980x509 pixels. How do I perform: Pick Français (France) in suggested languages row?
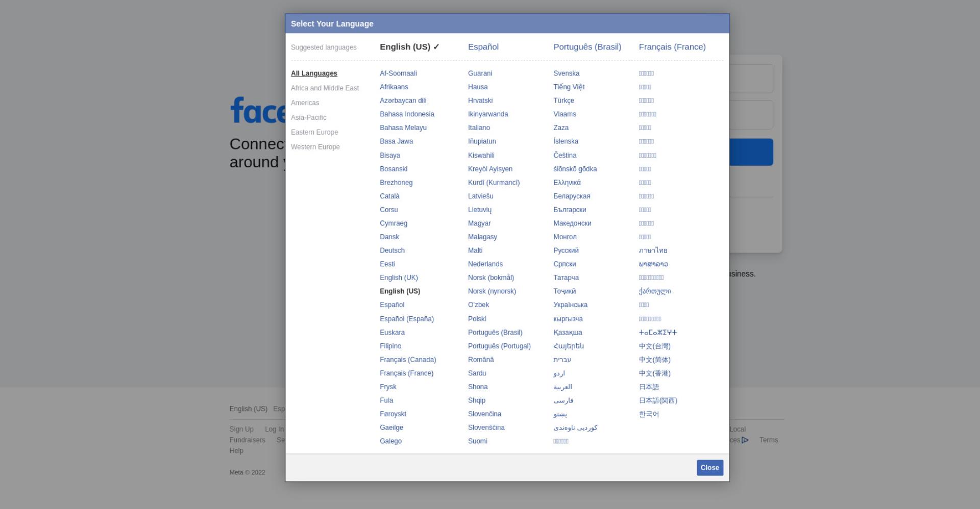tap(672, 47)
